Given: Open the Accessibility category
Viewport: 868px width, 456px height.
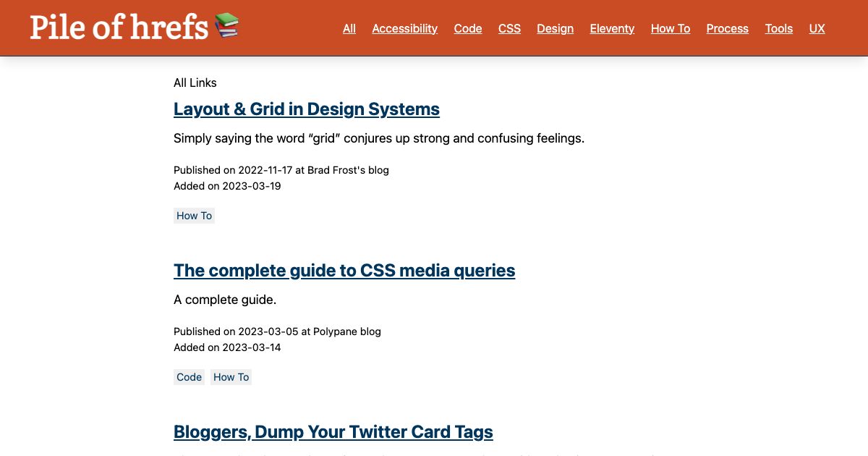Looking at the screenshot, I should [404, 28].
